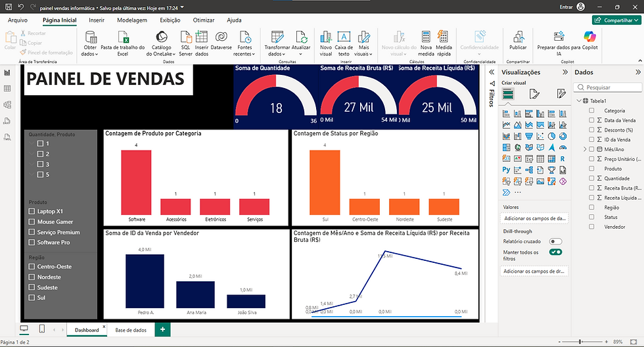Image resolution: width=644 pixels, height=347 pixels.
Task: Open the Obter dados data source button
Action: click(x=90, y=43)
